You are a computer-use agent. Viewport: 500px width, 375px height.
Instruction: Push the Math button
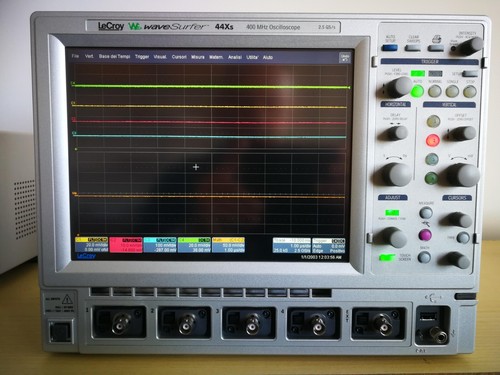point(424,257)
